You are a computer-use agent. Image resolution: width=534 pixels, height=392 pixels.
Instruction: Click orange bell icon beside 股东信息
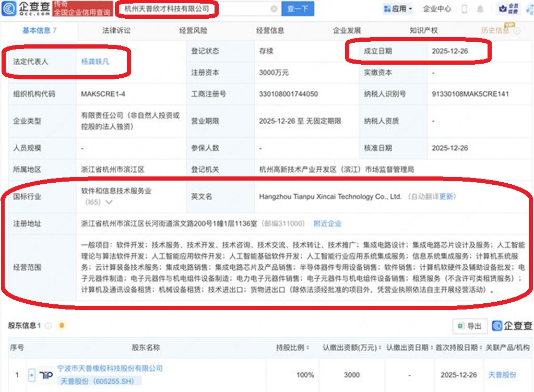click(x=62, y=326)
